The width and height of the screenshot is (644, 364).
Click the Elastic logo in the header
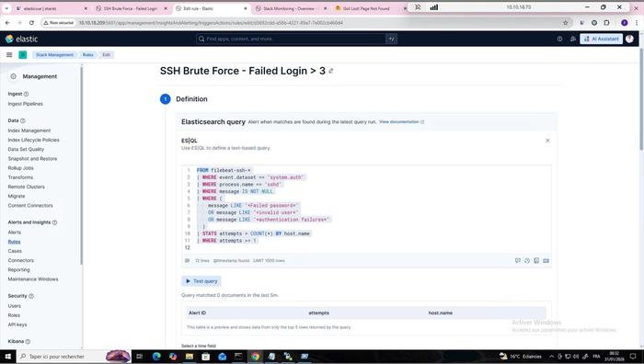point(21,39)
